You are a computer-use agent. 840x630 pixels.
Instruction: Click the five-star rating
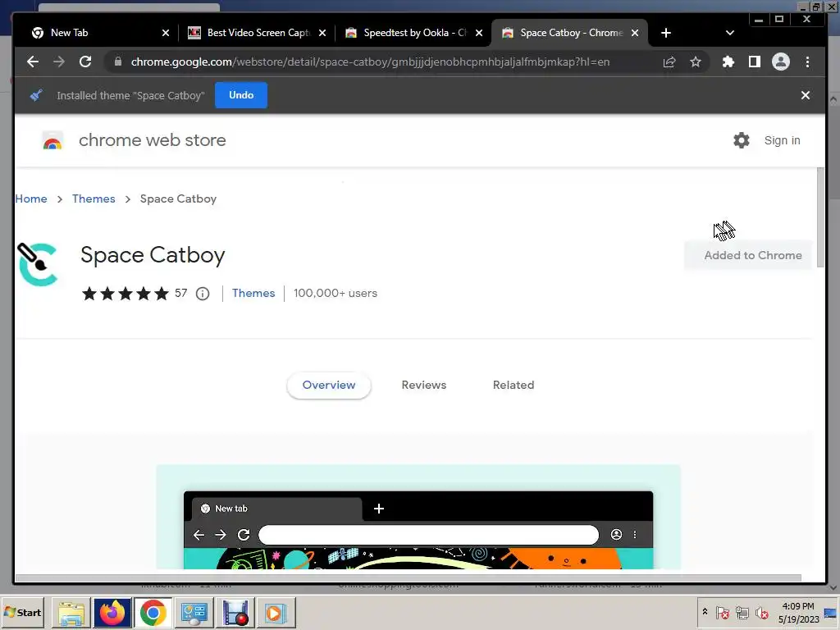[125, 294]
